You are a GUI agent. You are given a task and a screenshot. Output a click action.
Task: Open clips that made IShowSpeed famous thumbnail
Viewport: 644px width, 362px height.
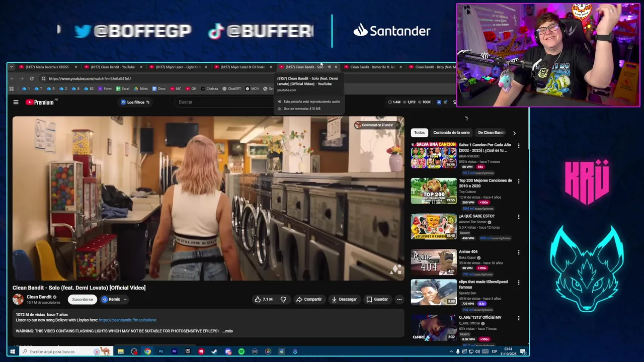click(434, 292)
